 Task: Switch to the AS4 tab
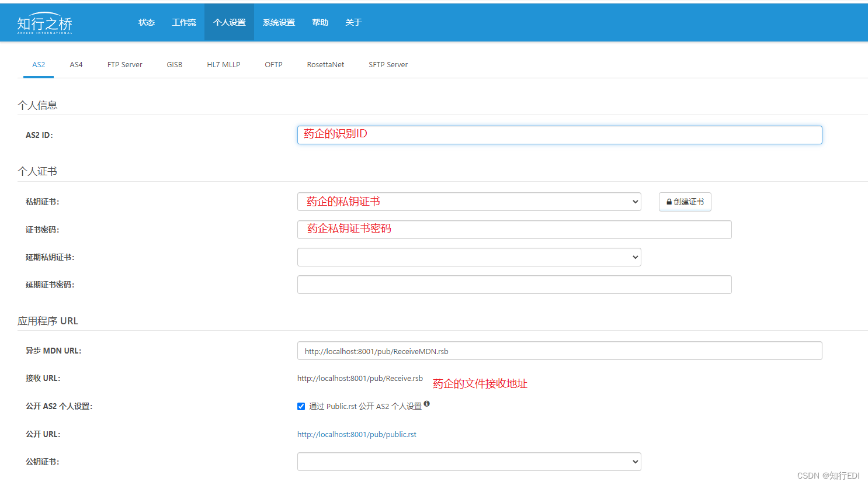click(x=76, y=65)
